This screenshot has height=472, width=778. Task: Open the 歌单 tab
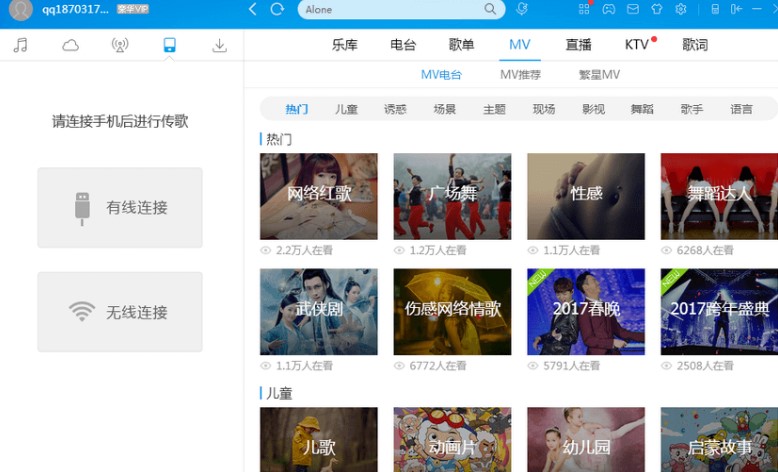pyautogui.click(x=461, y=45)
